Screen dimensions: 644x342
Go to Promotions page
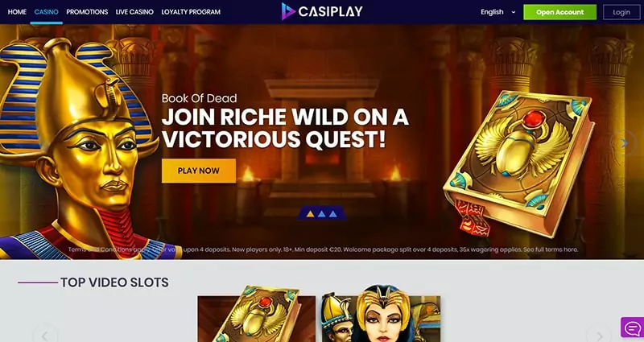87,12
